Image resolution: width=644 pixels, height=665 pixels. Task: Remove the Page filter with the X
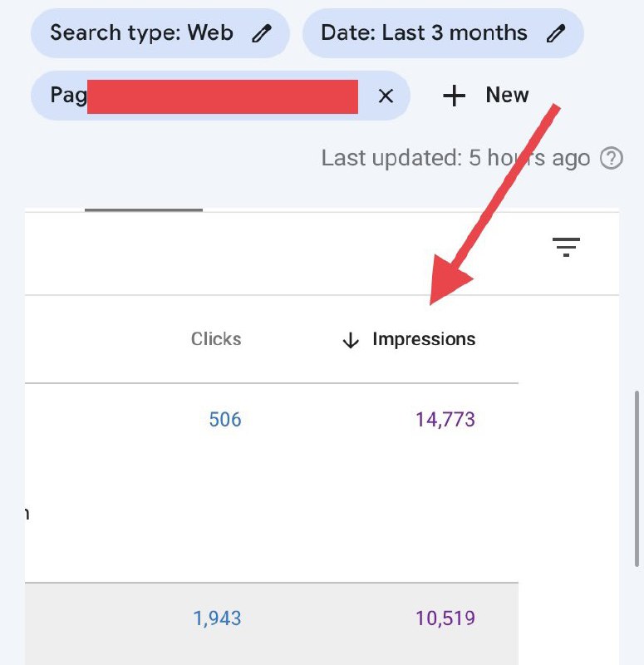(386, 96)
